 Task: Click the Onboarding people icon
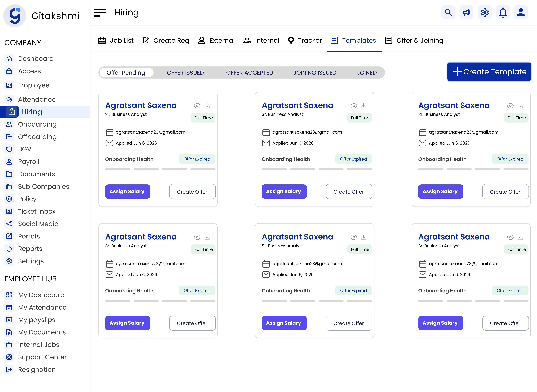(9, 124)
